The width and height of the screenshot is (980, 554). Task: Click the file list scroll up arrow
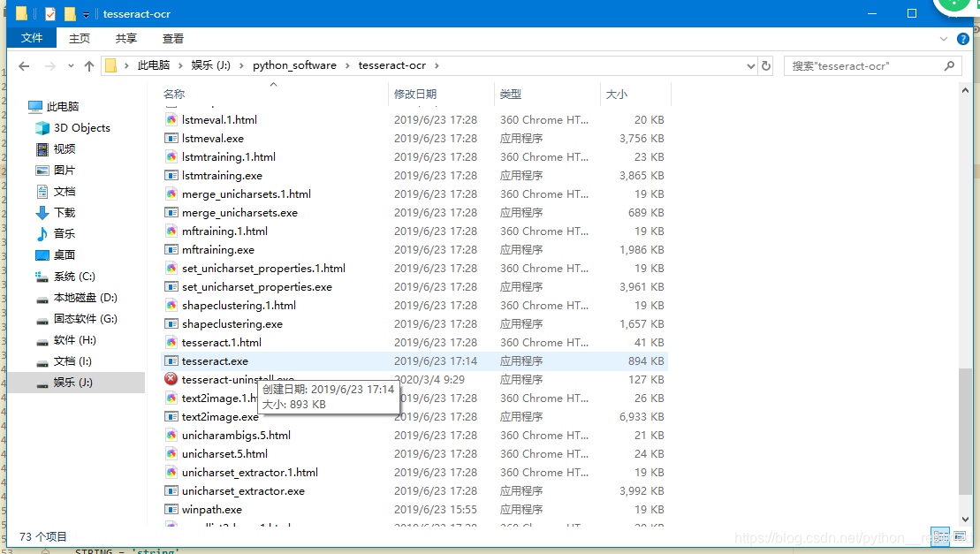pyautogui.click(x=965, y=90)
